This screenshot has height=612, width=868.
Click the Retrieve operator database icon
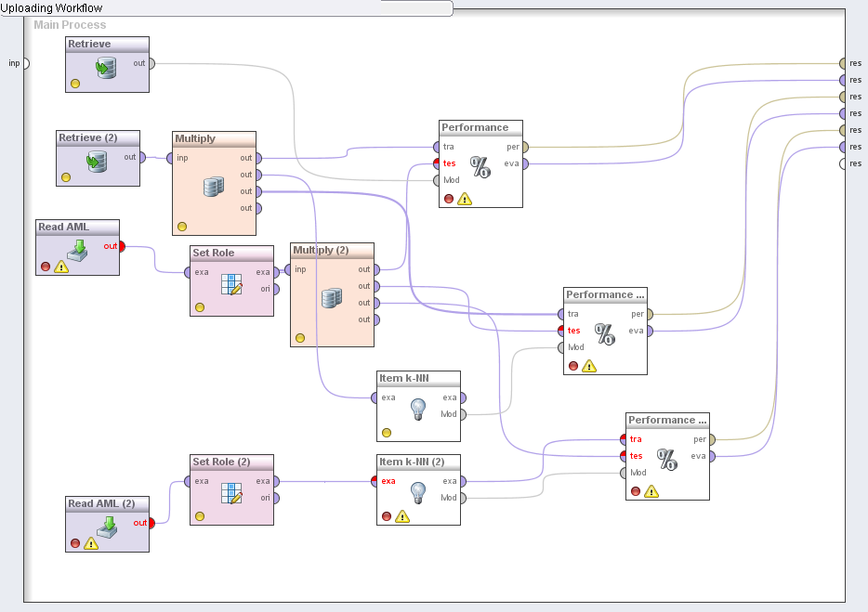click(106, 67)
